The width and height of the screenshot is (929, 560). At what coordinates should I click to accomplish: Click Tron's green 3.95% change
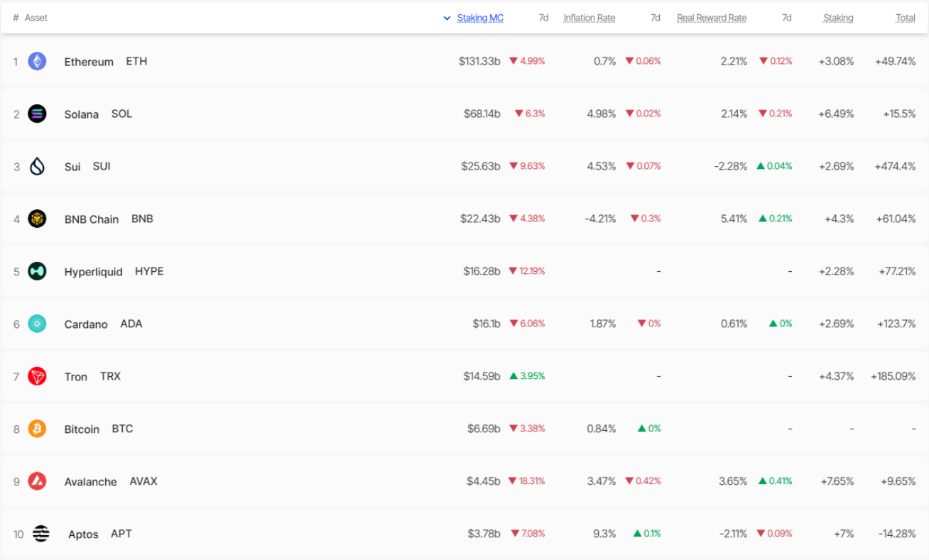pyautogui.click(x=527, y=376)
